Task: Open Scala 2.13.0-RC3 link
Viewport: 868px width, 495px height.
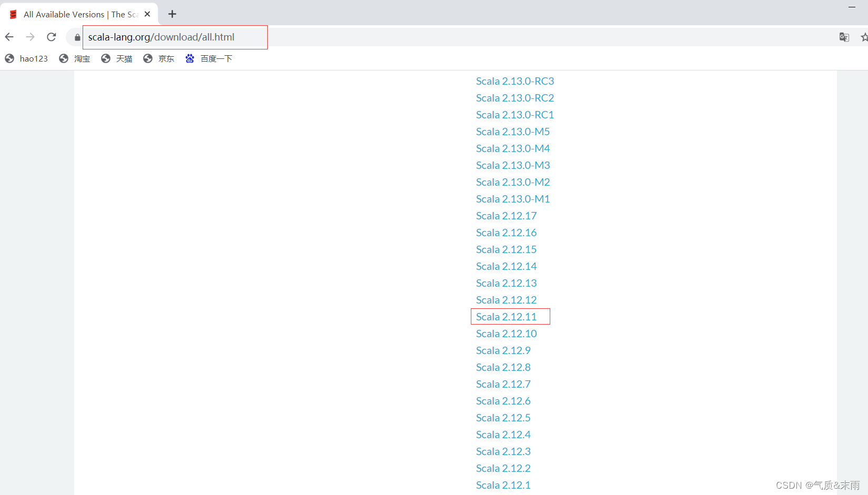Action: [x=515, y=81]
